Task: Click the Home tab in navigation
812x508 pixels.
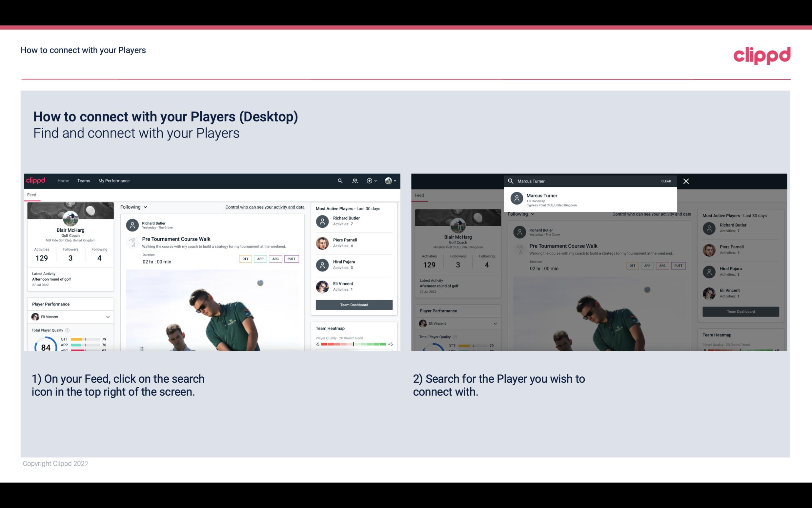Action: 63,180
